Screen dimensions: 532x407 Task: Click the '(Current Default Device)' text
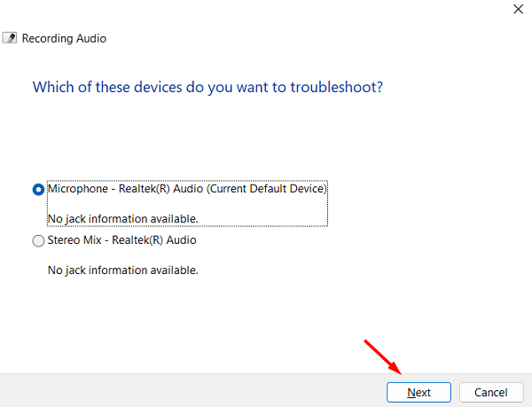click(268, 189)
